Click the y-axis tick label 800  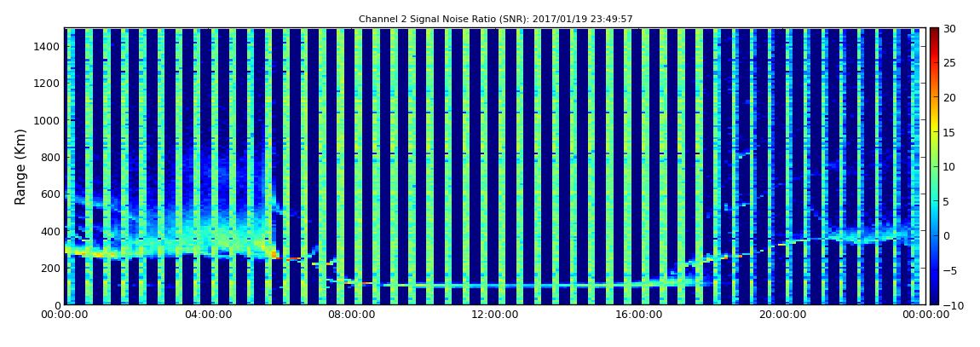[51, 157]
